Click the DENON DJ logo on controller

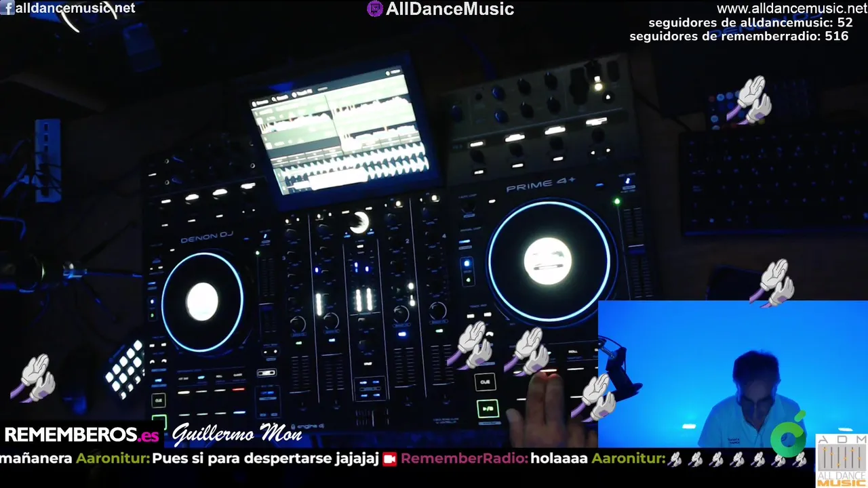[207, 237]
